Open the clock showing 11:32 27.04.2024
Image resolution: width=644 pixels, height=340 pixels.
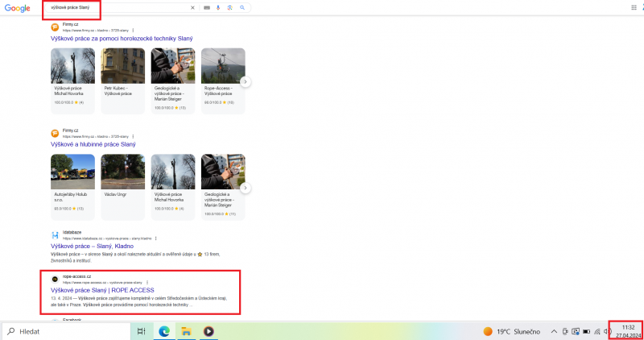point(628,331)
